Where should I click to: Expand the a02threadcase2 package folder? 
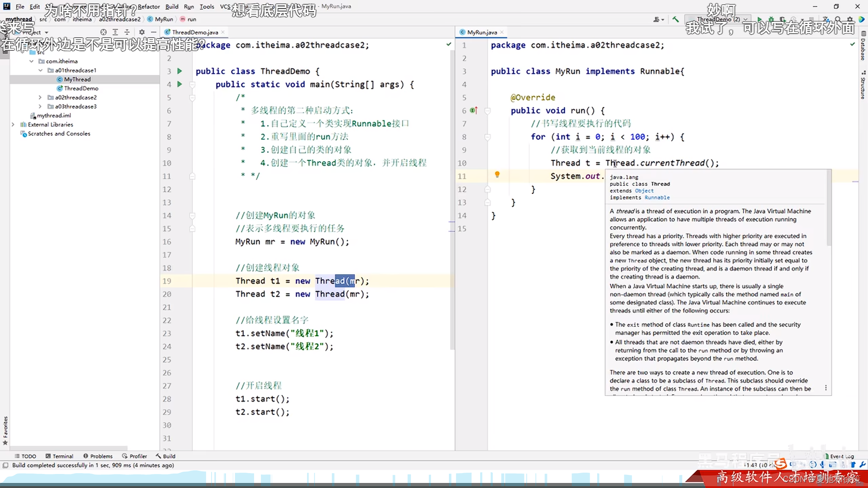click(40, 97)
